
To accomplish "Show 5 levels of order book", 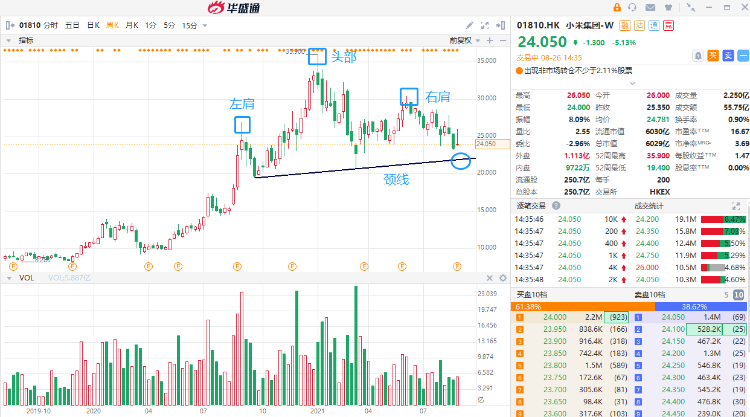I will tap(726, 295).
